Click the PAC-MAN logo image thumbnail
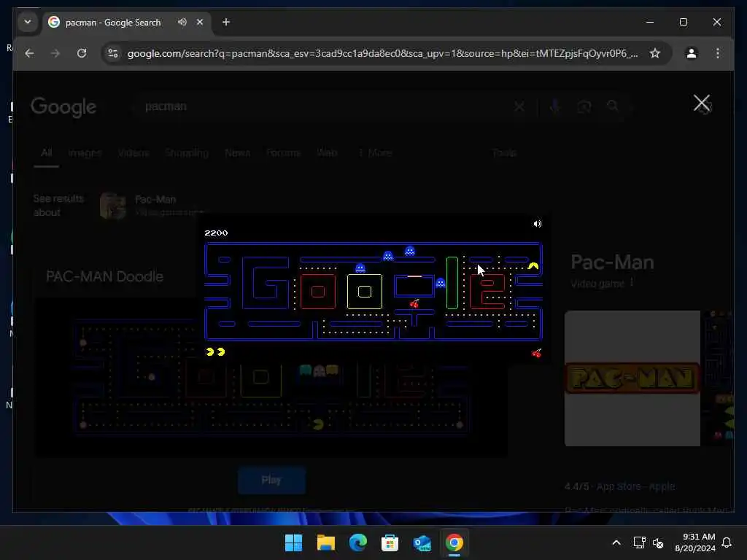The image size is (747, 560). point(632,378)
